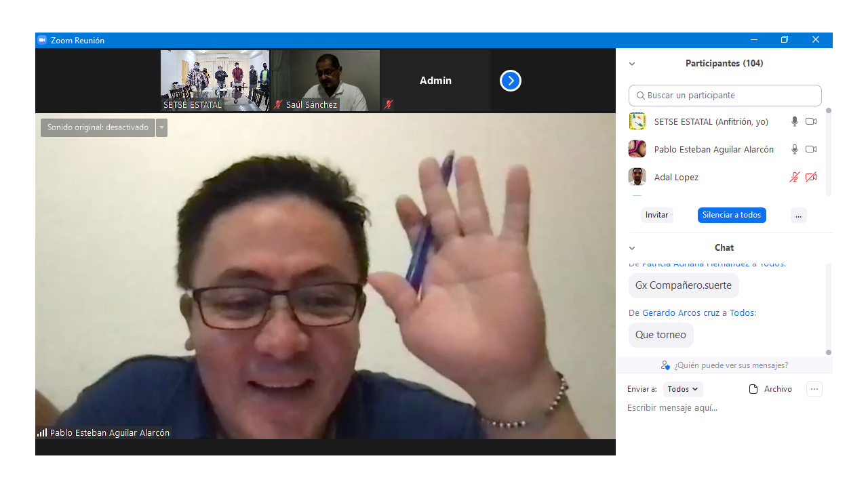Click the participants list scrollbar
The height and width of the screenshot is (488, 868).
(x=828, y=152)
